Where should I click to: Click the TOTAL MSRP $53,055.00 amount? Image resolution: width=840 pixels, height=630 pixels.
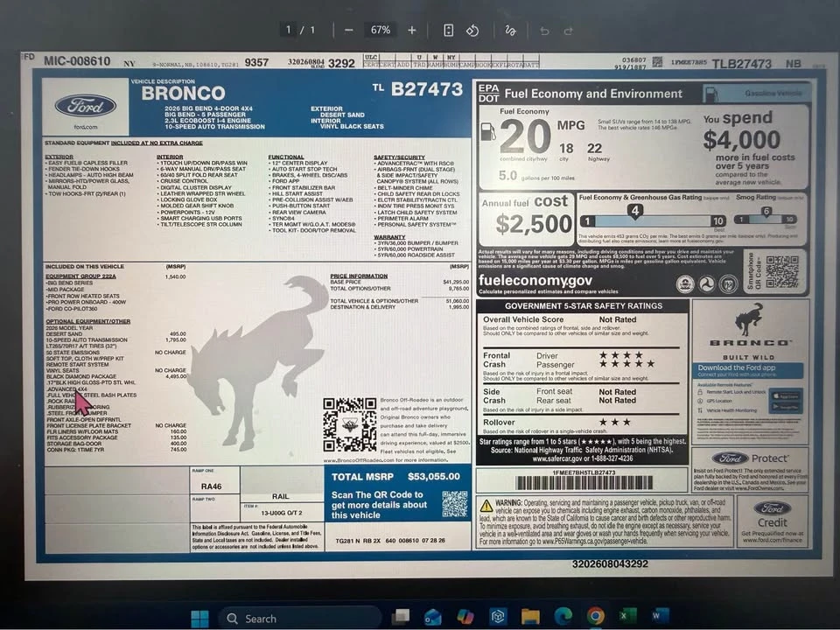coord(433,476)
